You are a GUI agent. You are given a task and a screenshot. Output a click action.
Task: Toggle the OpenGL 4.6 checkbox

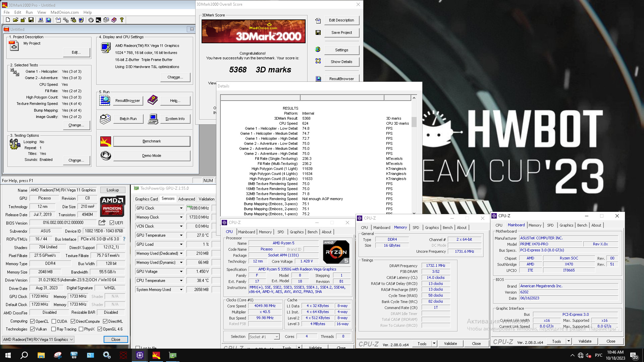coord(100,329)
